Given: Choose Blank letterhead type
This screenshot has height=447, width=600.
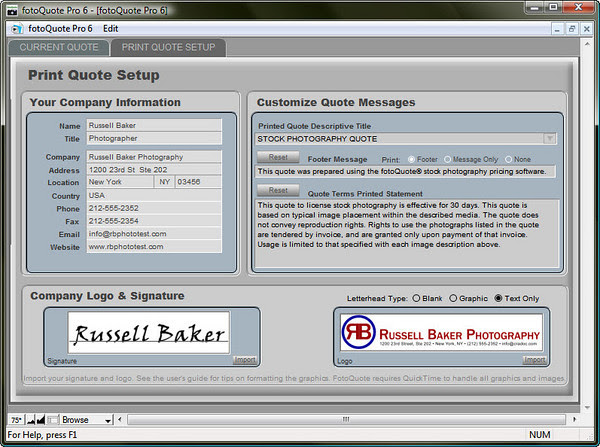Looking at the screenshot, I should (416, 298).
